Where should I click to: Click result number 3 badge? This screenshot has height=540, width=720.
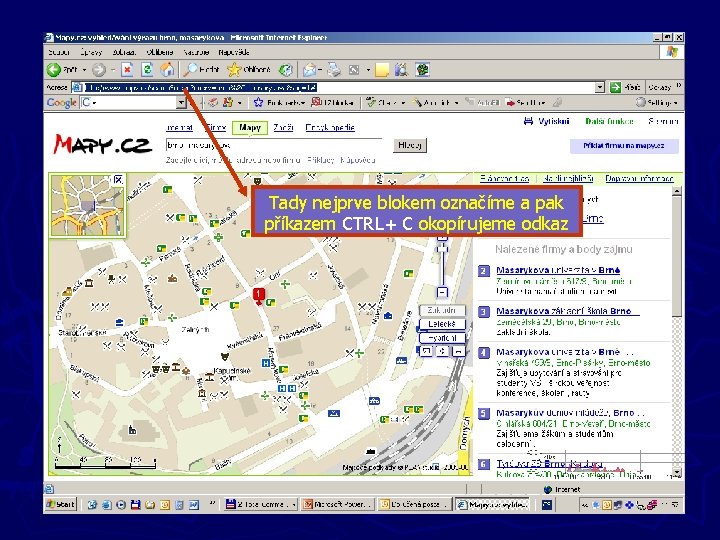[484, 312]
